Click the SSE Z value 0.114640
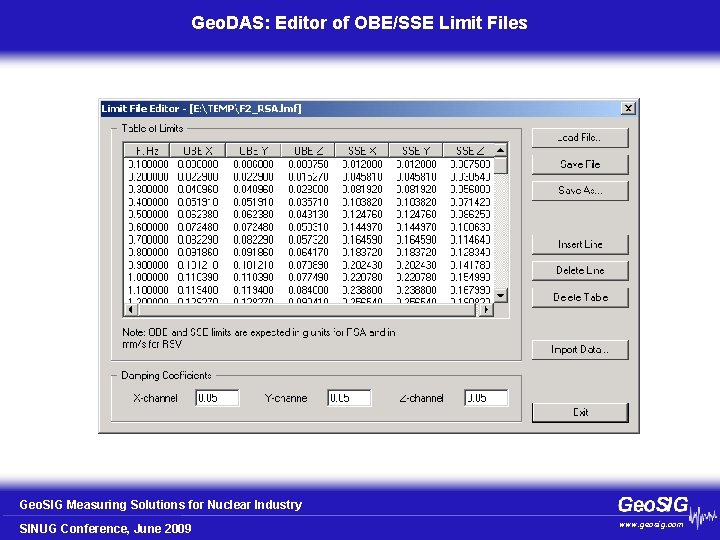Viewport: 720px width, 540px height. pos(470,240)
